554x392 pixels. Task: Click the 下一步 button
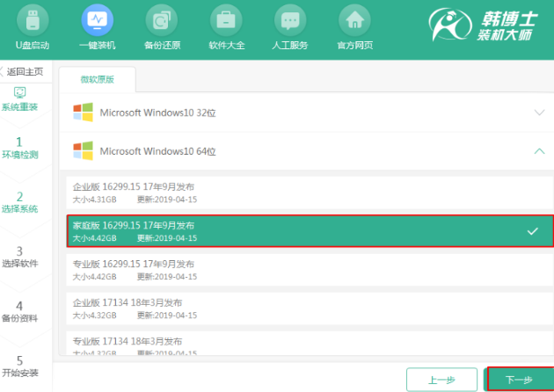point(520,380)
